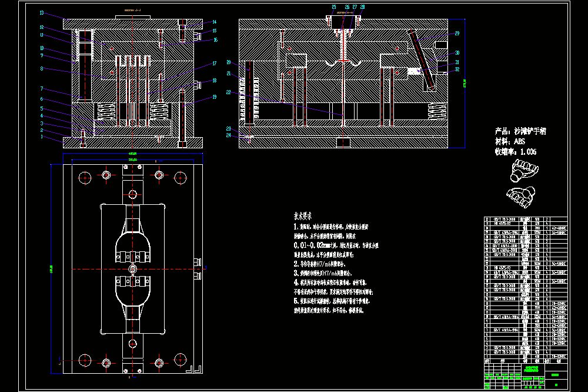Select part callout number 19
Screen dimensions: 588x392
coord(215,97)
